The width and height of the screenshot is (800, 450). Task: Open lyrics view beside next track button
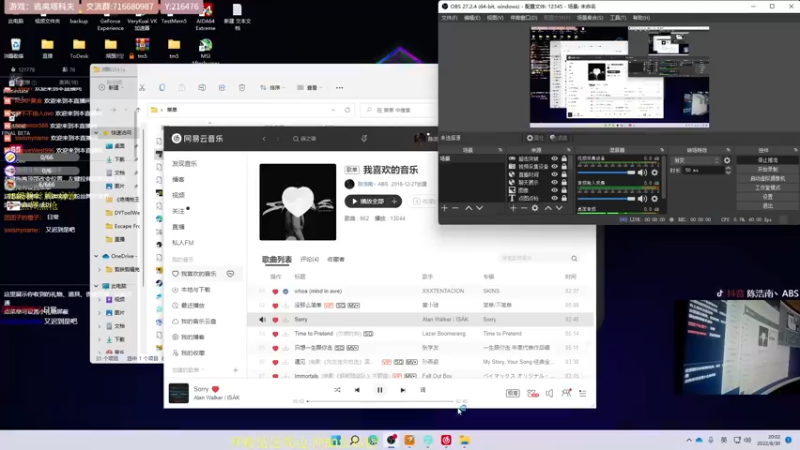coord(422,390)
